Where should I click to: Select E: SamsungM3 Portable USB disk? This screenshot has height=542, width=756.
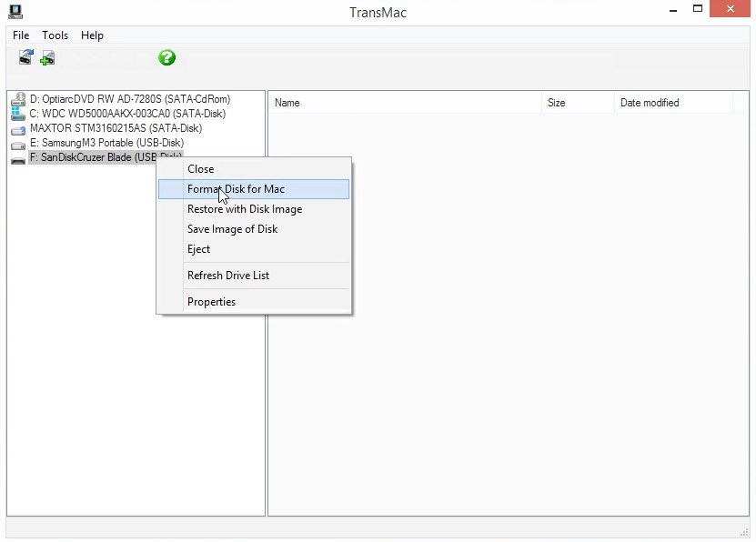[107, 143]
